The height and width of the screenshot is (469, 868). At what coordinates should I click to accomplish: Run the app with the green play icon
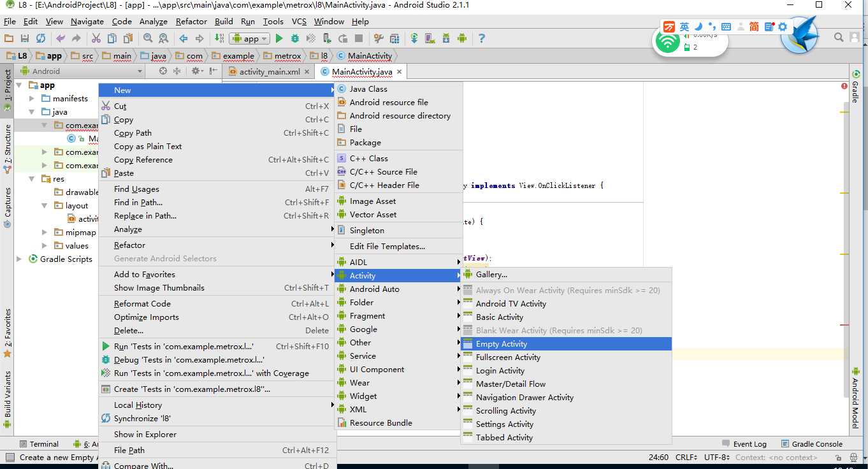[x=279, y=38]
